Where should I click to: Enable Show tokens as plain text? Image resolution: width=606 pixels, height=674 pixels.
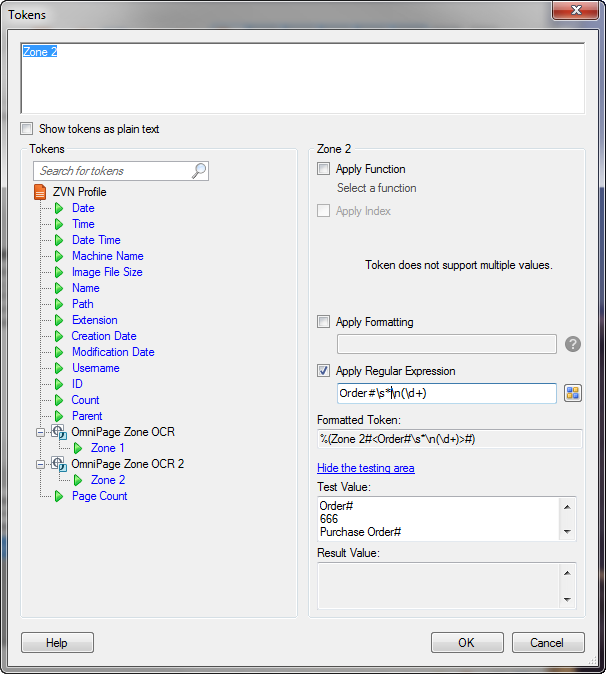27,129
